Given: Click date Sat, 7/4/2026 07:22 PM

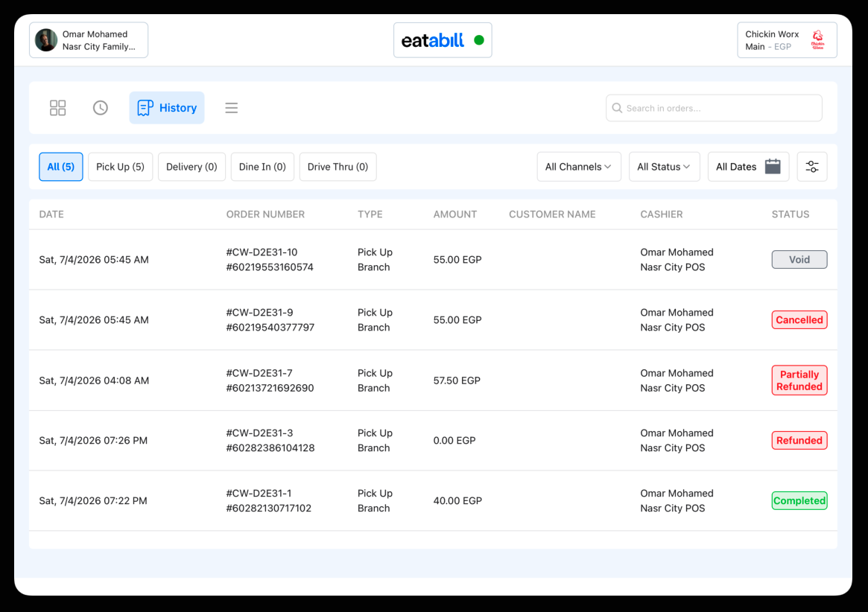Looking at the screenshot, I should pos(93,501).
